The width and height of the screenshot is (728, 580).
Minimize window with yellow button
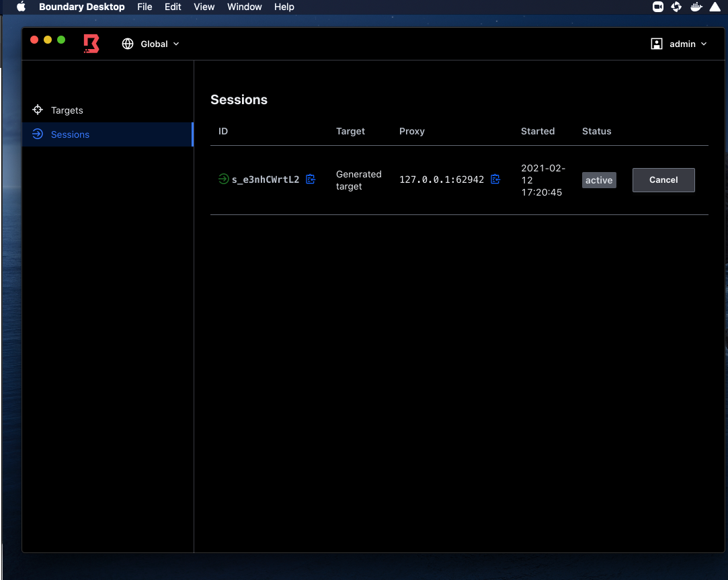48,40
